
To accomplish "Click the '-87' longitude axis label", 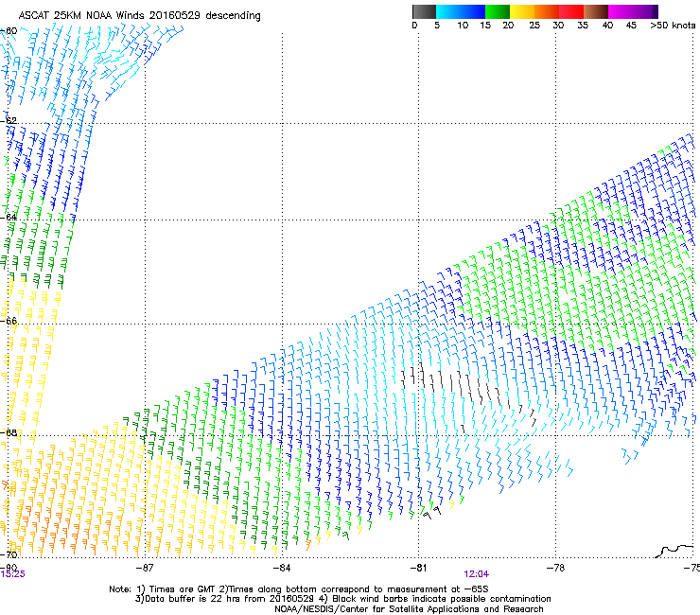I will tap(145, 567).
